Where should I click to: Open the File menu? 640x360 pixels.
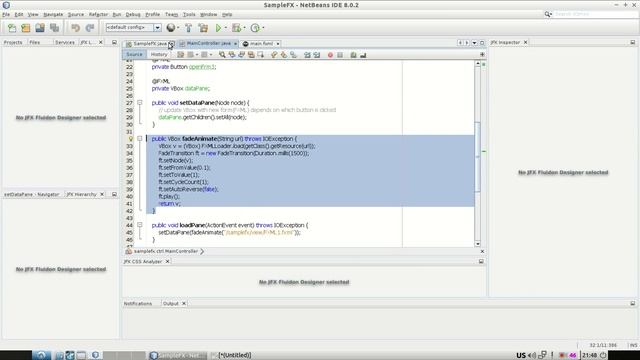pos(6,14)
